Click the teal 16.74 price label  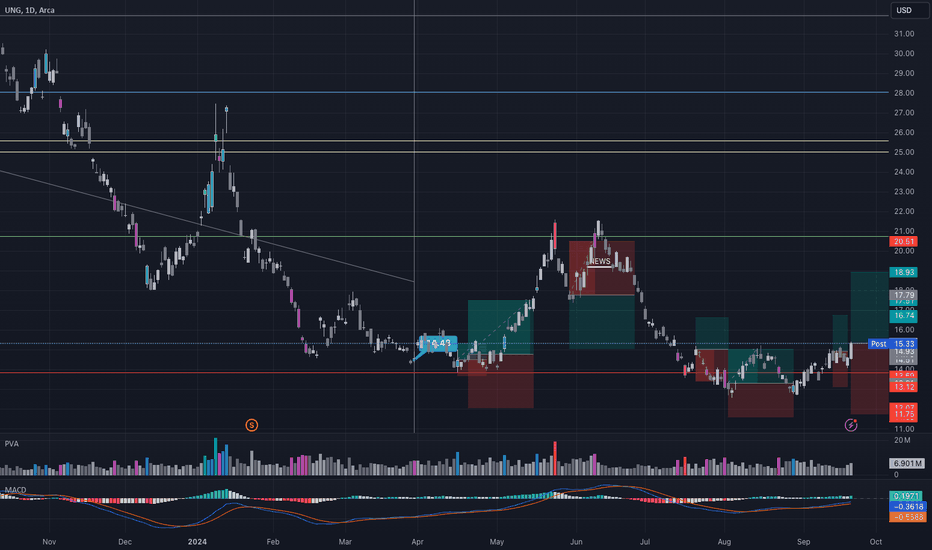pos(903,316)
